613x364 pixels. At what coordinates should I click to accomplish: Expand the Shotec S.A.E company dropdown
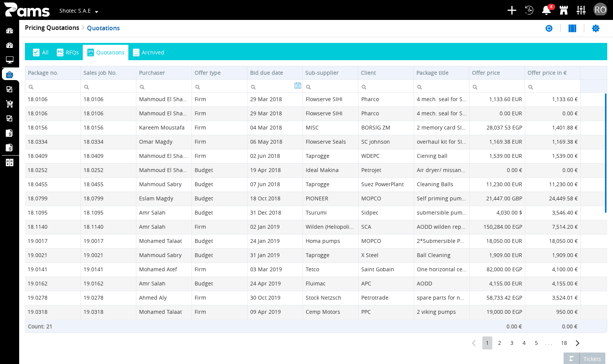[79, 11]
